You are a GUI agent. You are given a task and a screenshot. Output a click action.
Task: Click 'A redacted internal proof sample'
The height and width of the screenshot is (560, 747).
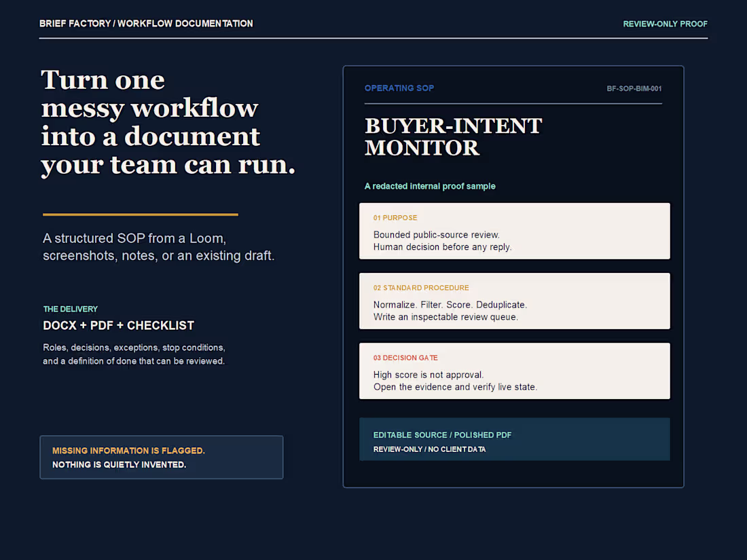pos(430,186)
